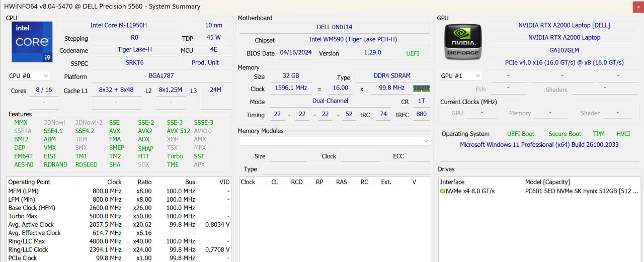644x262 pixels.
Task: Click the NVIDIA GeForce logo
Action: [x=463, y=42]
